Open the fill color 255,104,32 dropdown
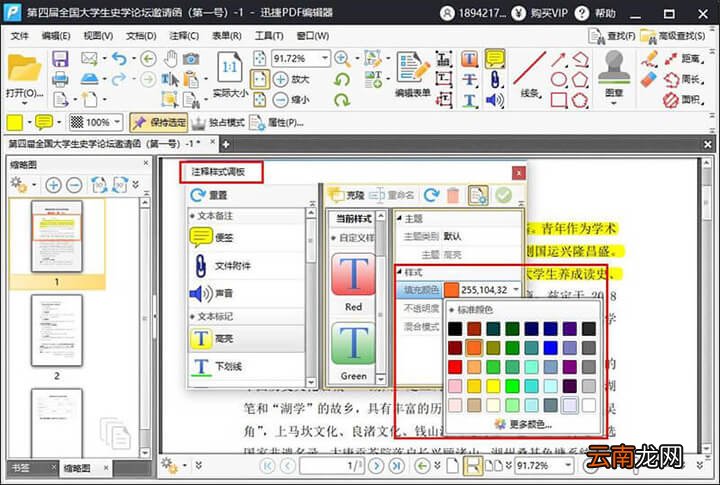This screenshot has width=720, height=485. (x=516, y=290)
